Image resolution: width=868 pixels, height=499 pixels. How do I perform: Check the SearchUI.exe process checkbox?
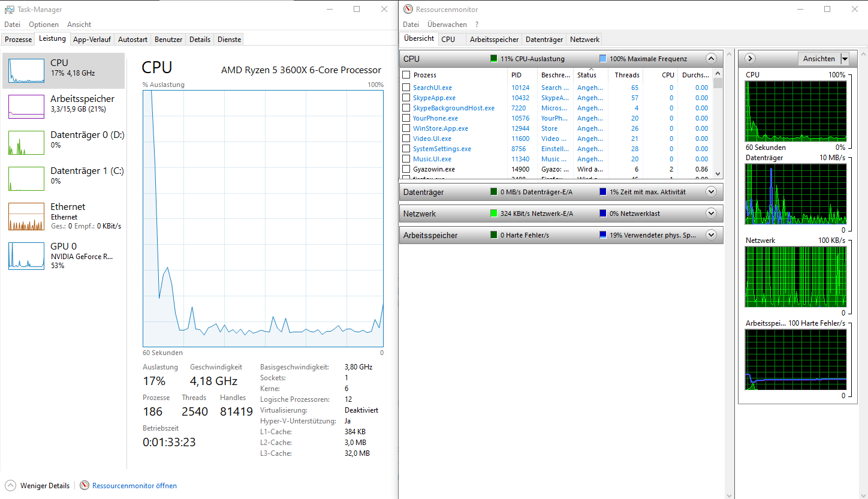point(406,88)
